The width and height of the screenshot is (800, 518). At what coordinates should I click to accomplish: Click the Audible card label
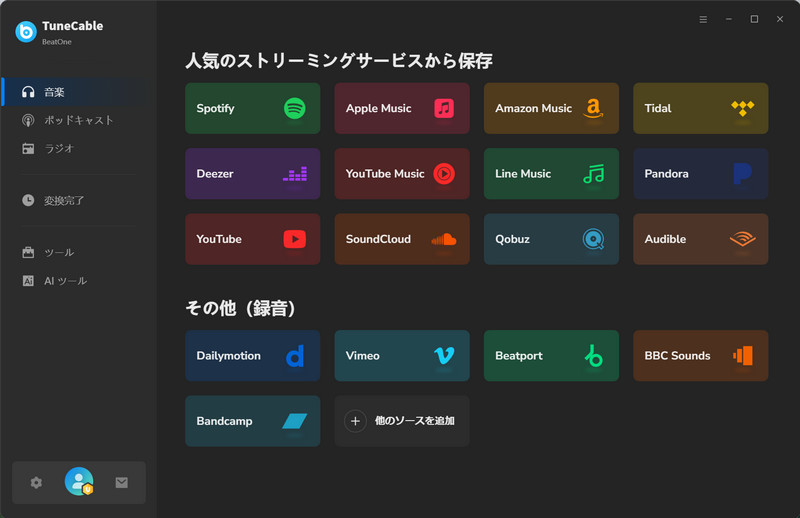pyautogui.click(x=665, y=239)
